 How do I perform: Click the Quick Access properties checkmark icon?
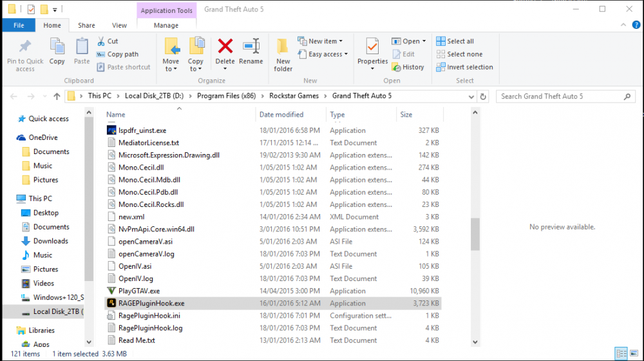click(x=31, y=9)
